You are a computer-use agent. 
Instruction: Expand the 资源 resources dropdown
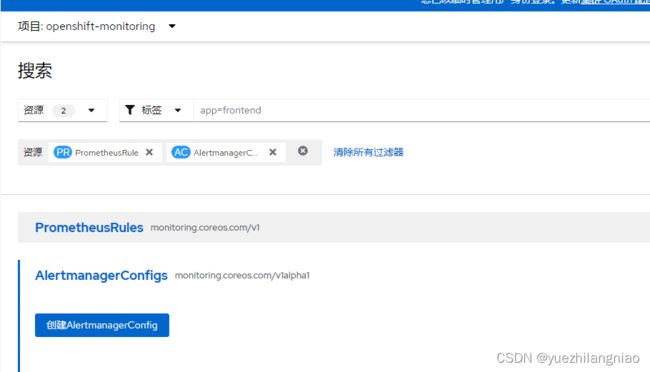click(x=63, y=110)
